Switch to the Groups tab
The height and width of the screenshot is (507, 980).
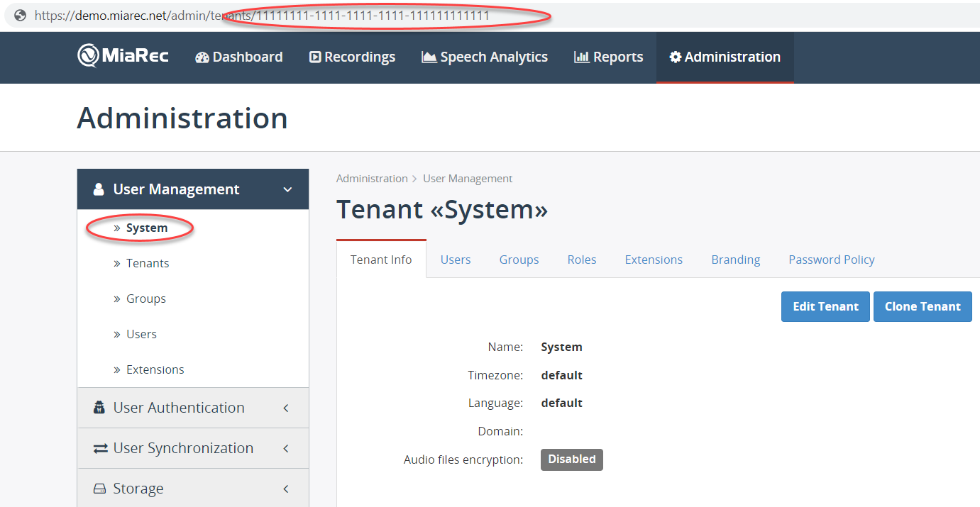pyautogui.click(x=519, y=260)
